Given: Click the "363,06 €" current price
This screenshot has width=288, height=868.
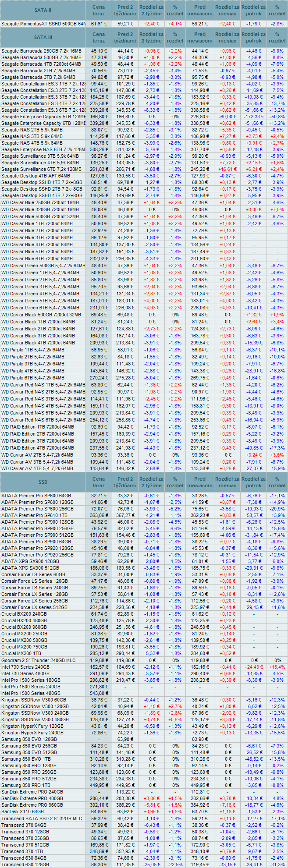Looking at the screenshot, I should [99, 516].
